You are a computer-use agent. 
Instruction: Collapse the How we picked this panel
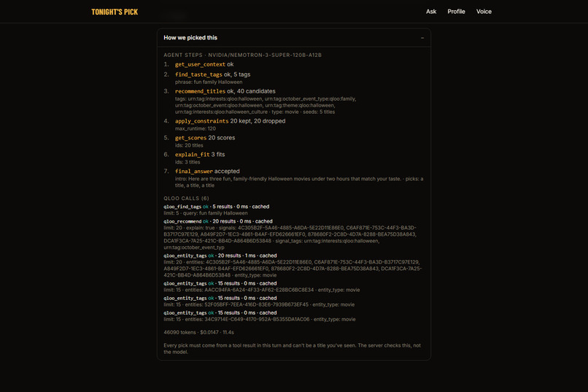coord(422,38)
